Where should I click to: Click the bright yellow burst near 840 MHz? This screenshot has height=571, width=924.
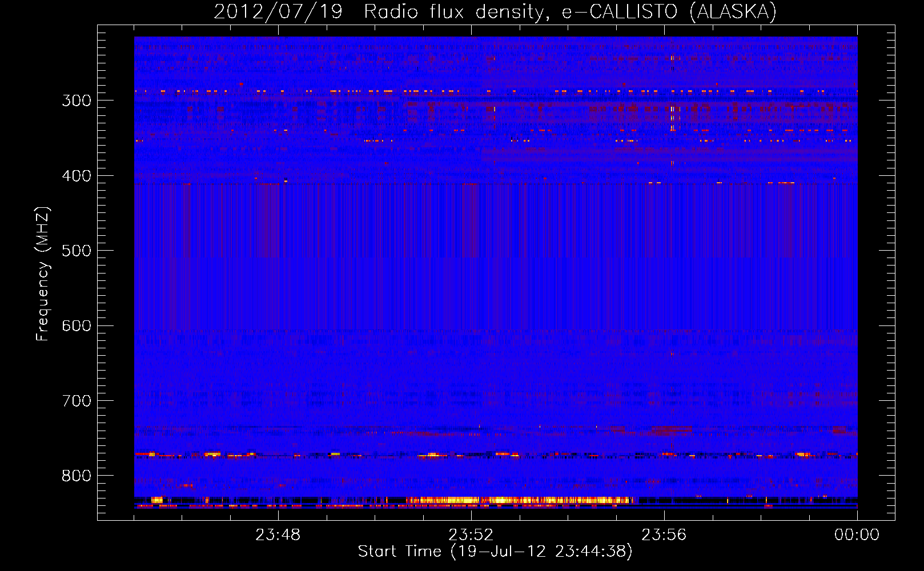point(520,500)
